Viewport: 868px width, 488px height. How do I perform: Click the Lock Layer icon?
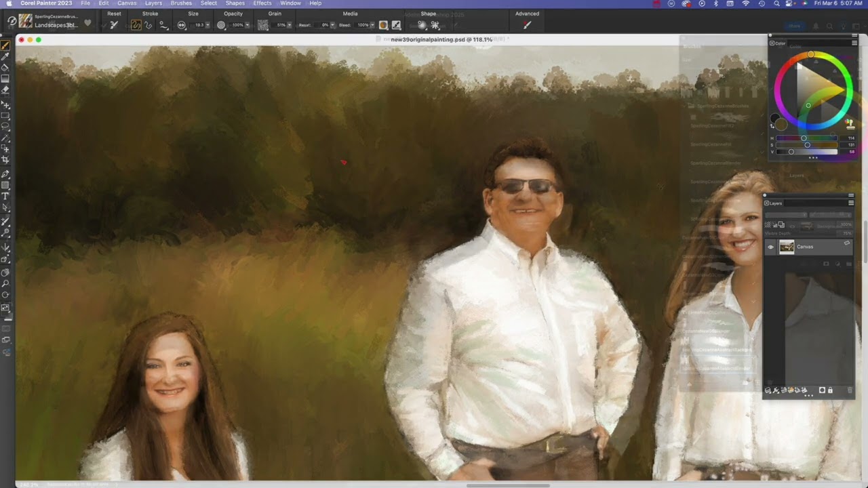point(830,390)
